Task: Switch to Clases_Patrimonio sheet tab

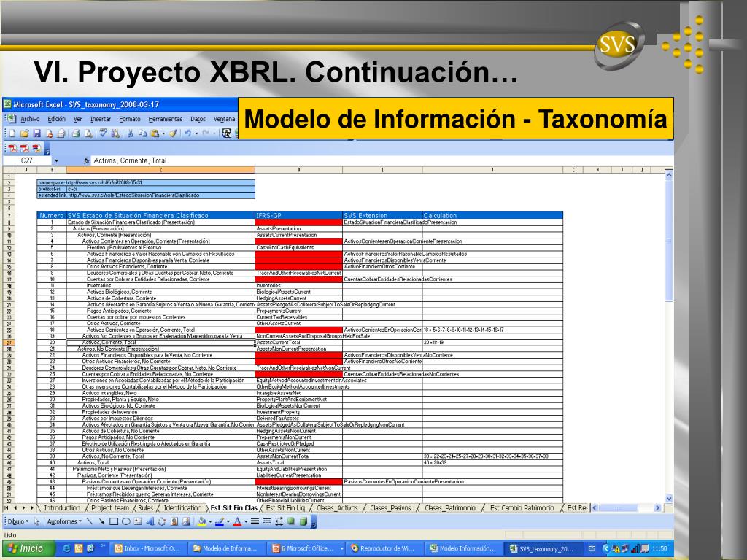Action: pyautogui.click(x=449, y=508)
